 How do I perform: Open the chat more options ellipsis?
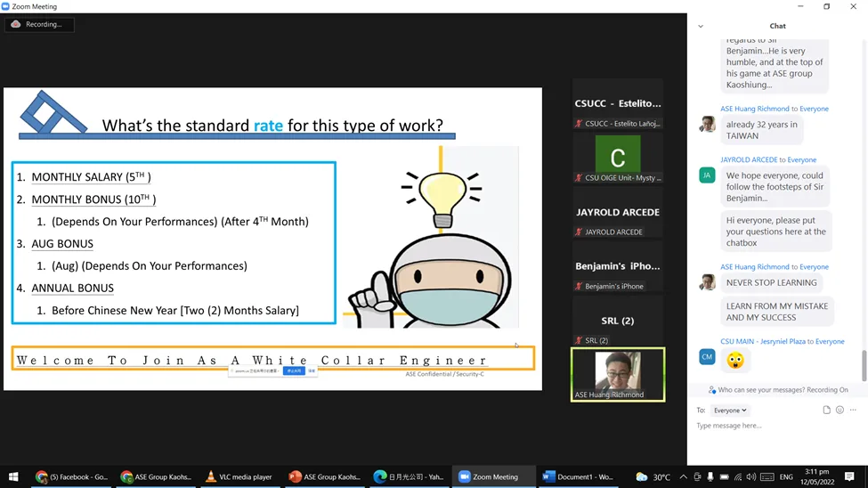click(853, 411)
